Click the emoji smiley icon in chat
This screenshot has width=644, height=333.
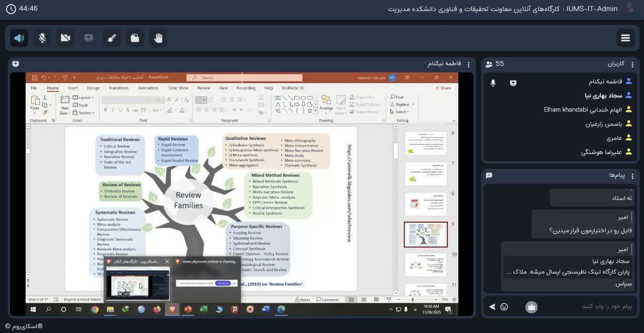(504, 306)
